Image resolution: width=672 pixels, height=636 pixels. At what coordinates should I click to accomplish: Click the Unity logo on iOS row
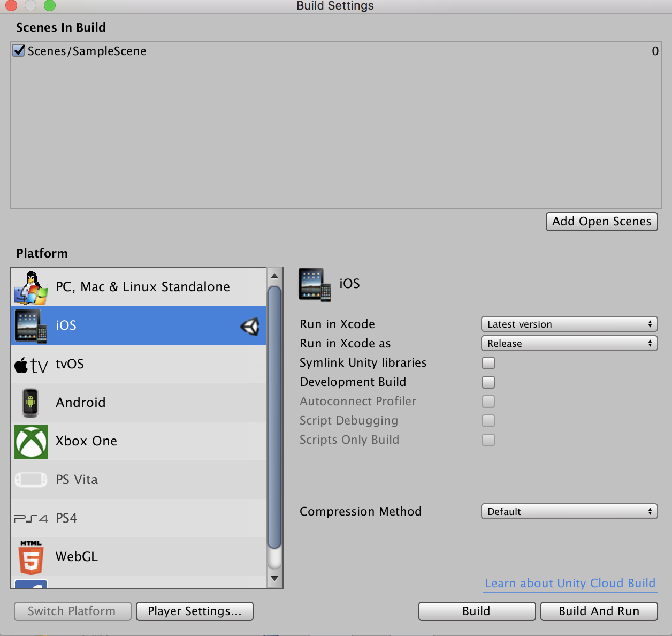[x=250, y=326]
